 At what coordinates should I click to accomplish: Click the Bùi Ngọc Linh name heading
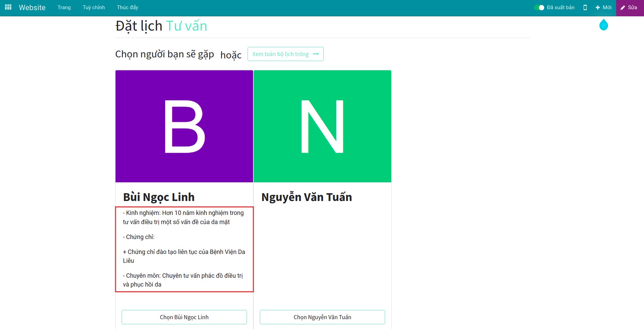pyautogui.click(x=159, y=197)
